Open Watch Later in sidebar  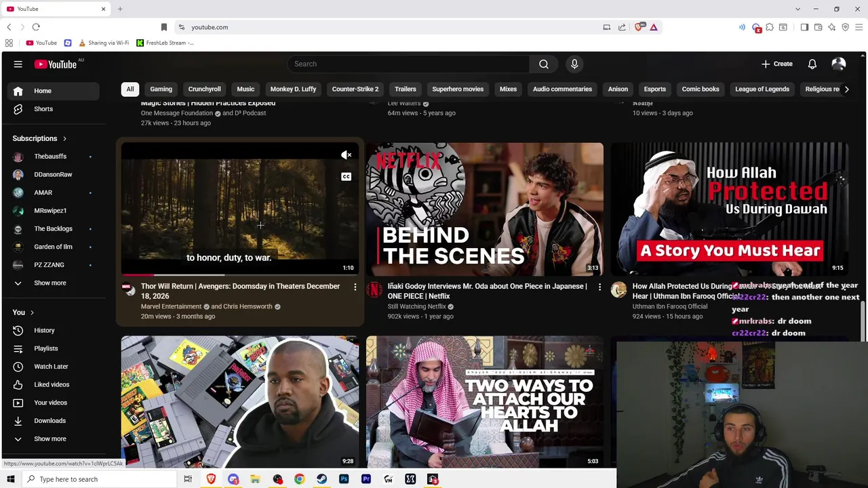click(x=52, y=367)
